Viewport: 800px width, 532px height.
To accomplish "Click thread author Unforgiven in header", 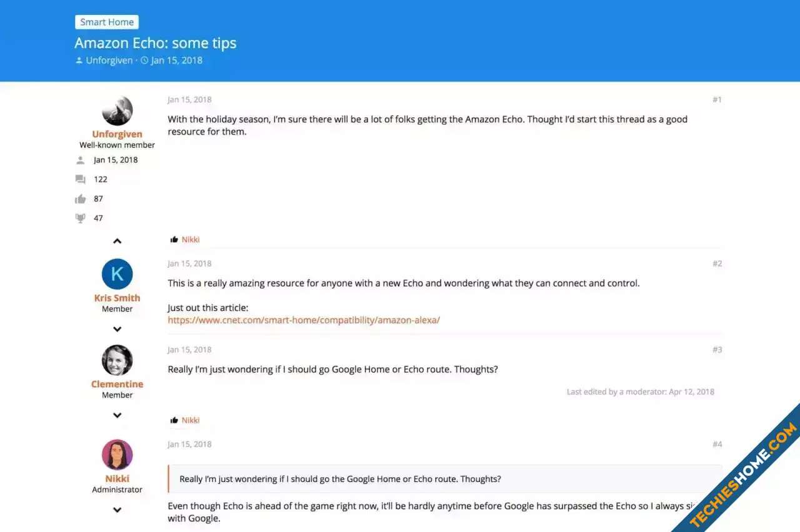I will click(x=109, y=61).
